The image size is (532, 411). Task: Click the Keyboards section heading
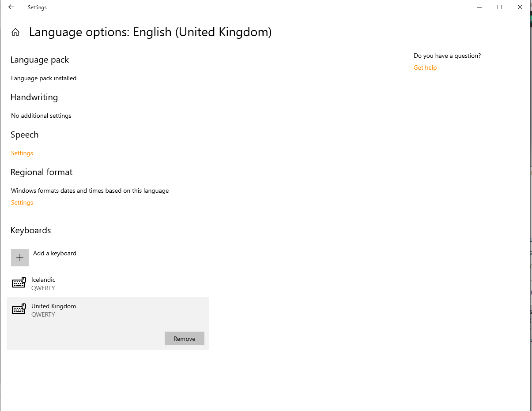click(x=30, y=230)
